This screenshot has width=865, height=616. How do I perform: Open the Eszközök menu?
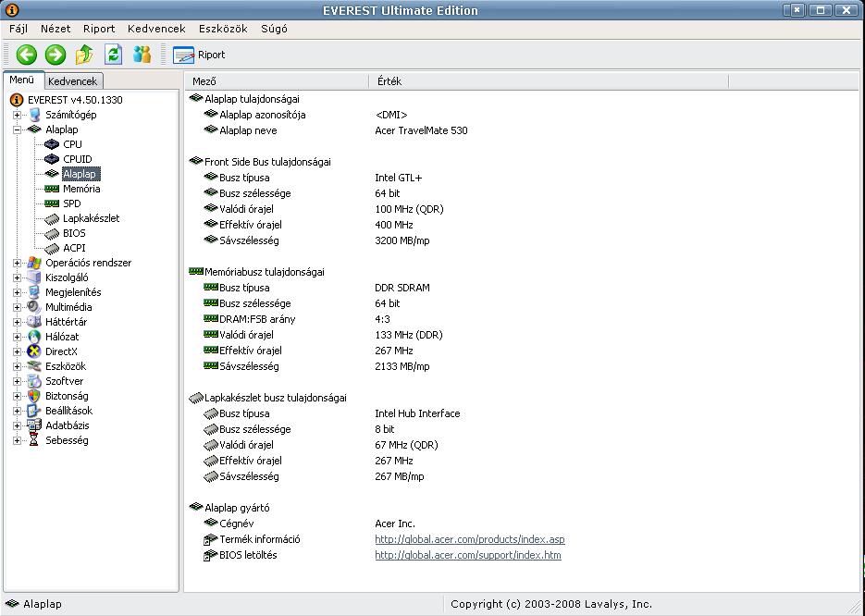click(223, 29)
